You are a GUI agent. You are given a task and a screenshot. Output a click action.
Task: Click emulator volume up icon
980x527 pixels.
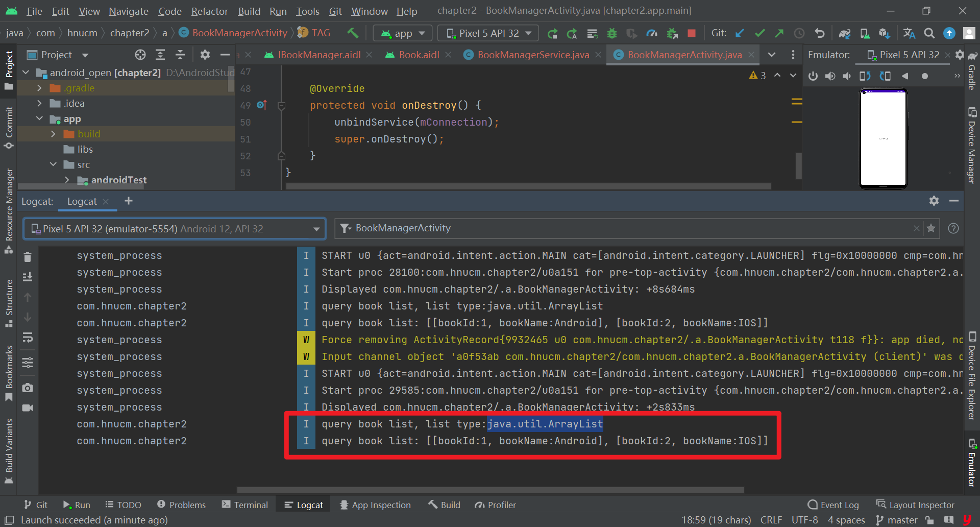pyautogui.click(x=830, y=76)
